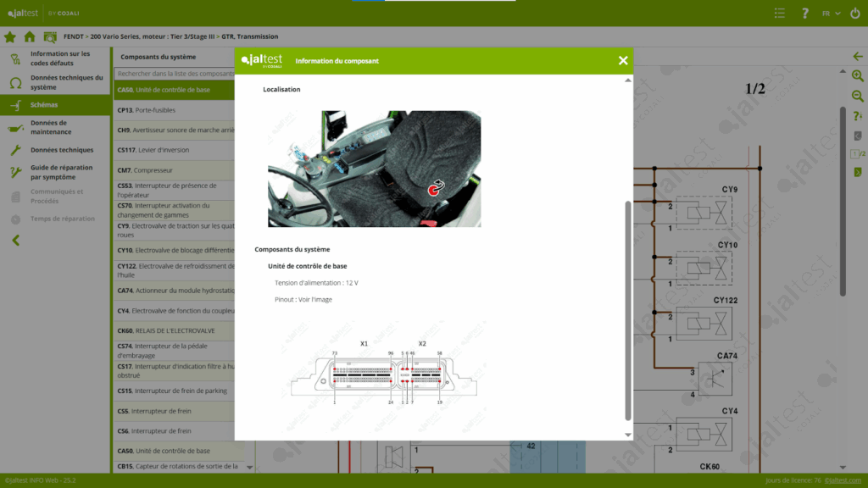Close the Information du composant dialog
Image resolution: width=868 pixels, height=488 pixels.
623,60
